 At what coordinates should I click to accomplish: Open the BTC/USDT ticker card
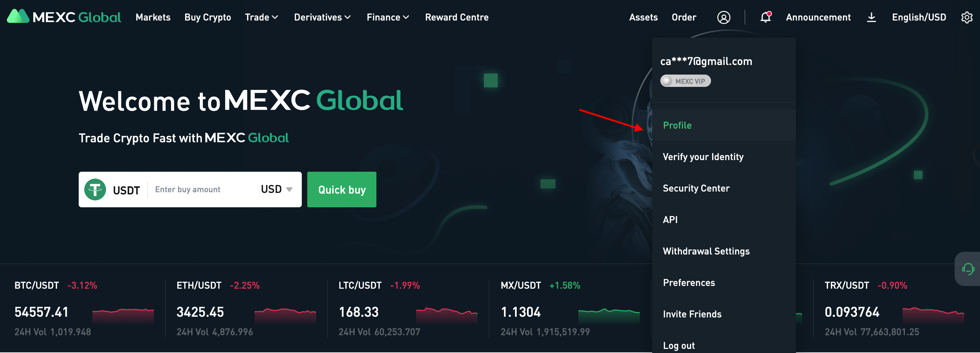coord(84,309)
